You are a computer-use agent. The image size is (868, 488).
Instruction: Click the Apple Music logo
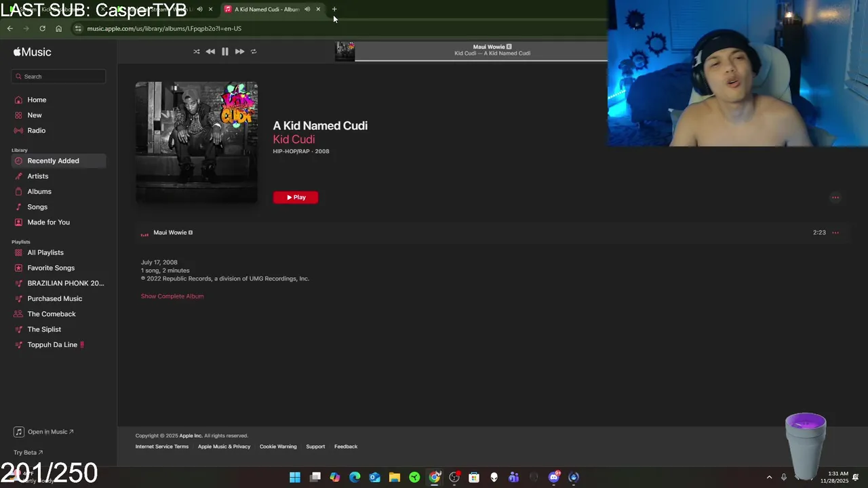pos(32,52)
